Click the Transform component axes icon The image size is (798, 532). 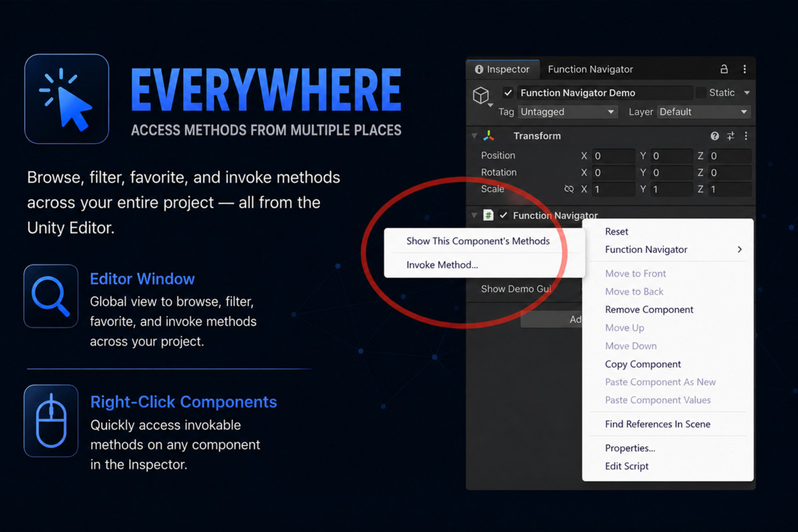(489, 136)
